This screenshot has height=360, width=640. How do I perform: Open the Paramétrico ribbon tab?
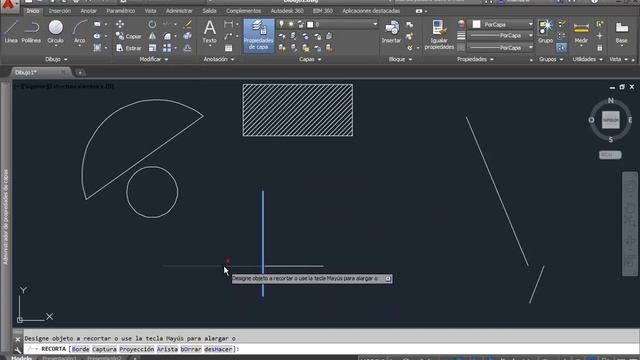[x=121, y=11]
